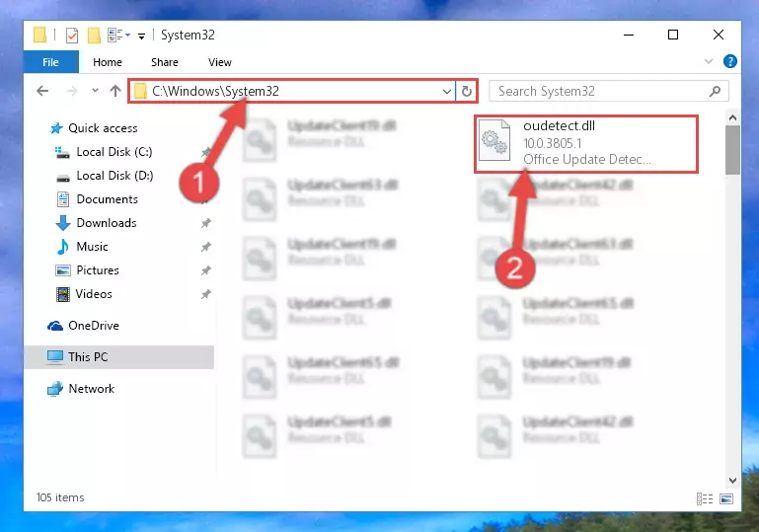Click the System32 title bar folder icon

(39, 35)
